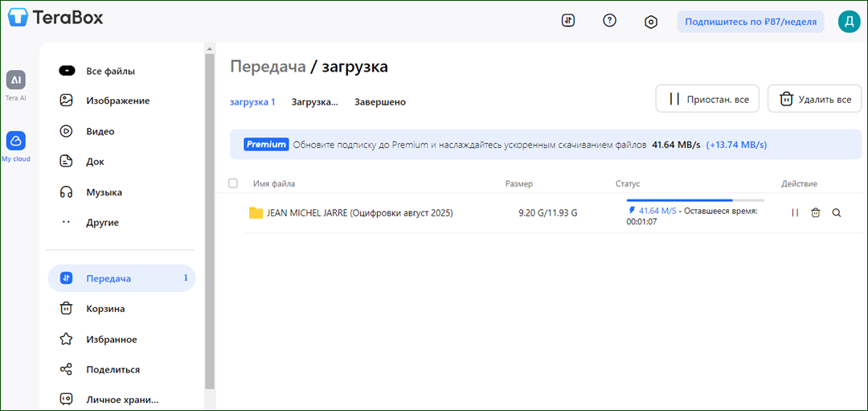Click the Premium badge in banner
Viewport: 868px width, 411px height.
tap(266, 145)
